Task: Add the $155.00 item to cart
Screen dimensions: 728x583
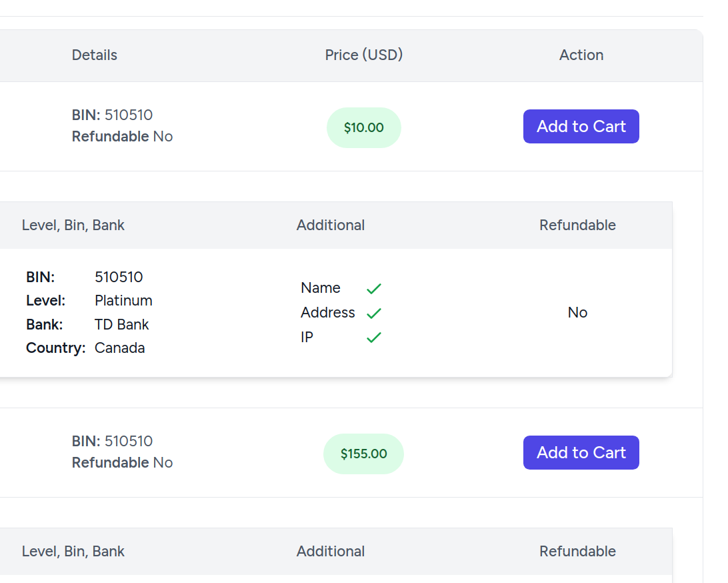Action: tap(581, 453)
